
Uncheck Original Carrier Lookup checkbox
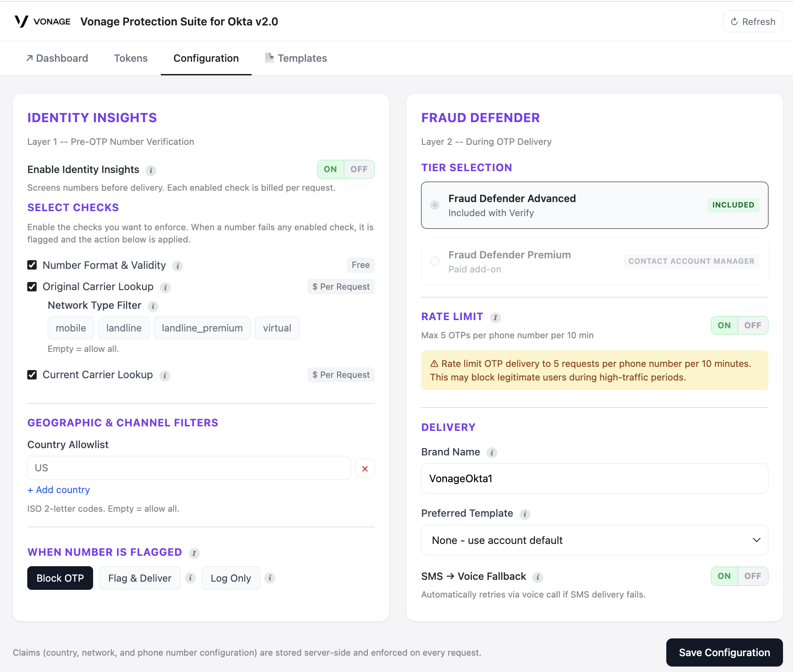click(32, 287)
